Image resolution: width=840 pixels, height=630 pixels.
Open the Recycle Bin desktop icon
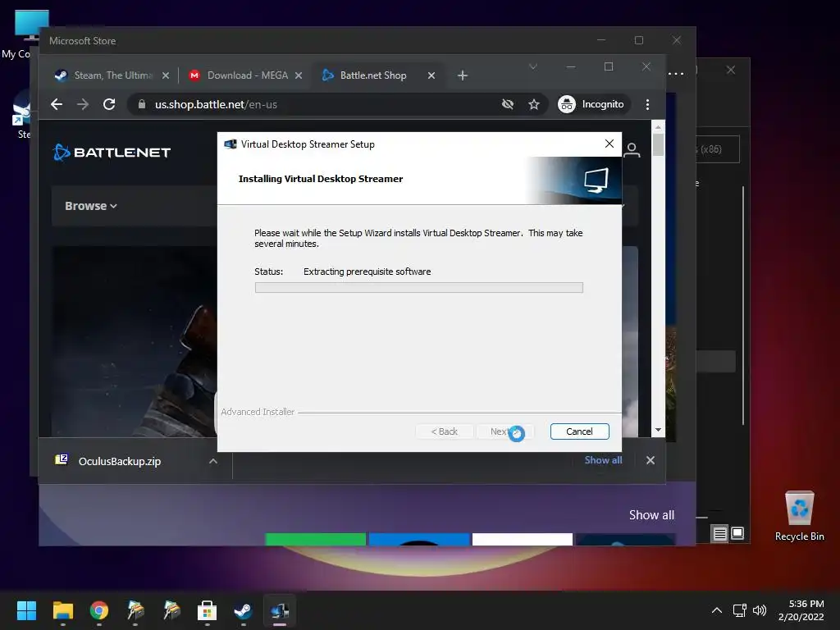pyautogui.click(x=799, y=515)
